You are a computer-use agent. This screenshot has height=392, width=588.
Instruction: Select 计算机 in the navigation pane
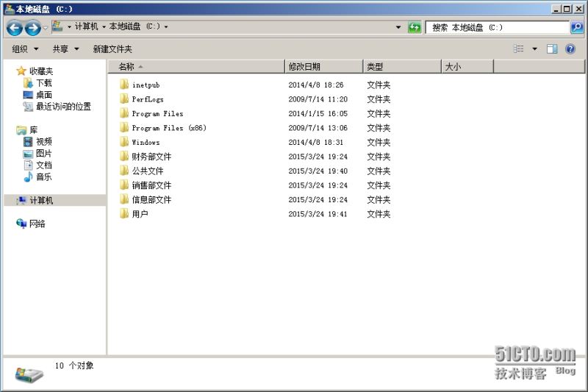(41, 201)
